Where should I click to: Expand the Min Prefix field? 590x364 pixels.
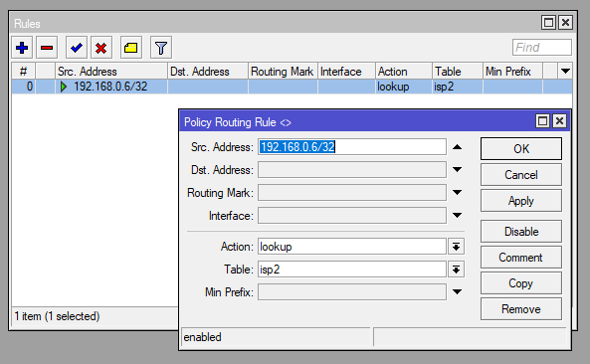pyautogui.click(x=457, y=292)
